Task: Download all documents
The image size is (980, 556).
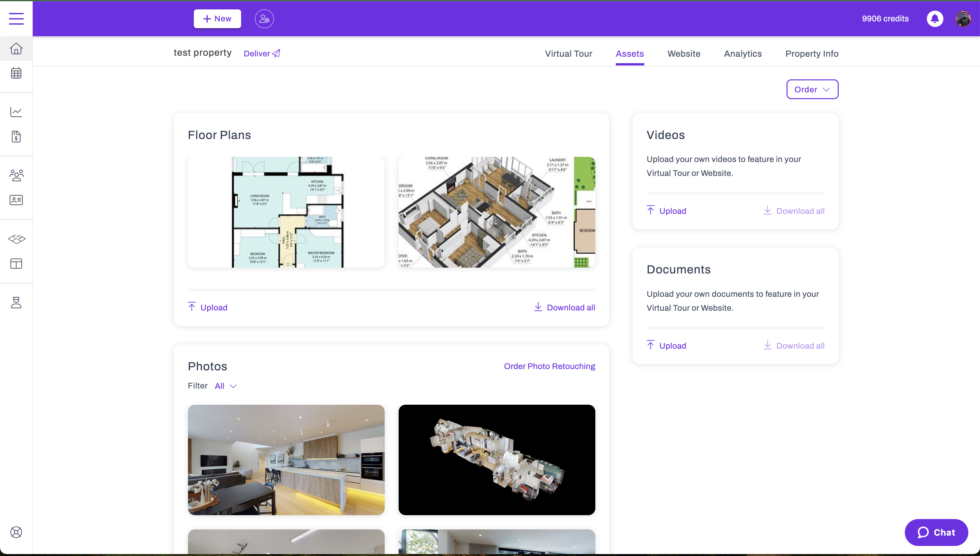Action: (794, 346)
